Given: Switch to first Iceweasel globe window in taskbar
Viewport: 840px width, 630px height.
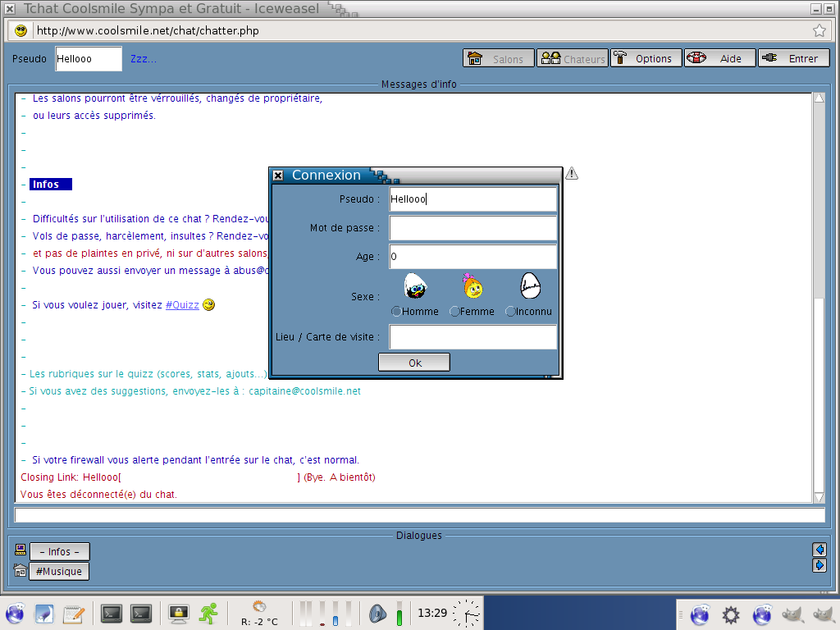Looking at the screenshot, I should (x=700, y=614).
